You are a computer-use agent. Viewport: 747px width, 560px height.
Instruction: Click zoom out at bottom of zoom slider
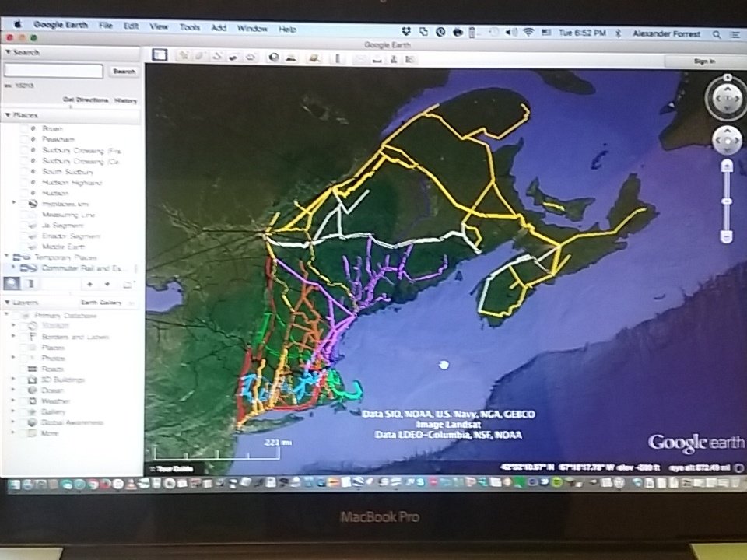[x=727, y=236]
